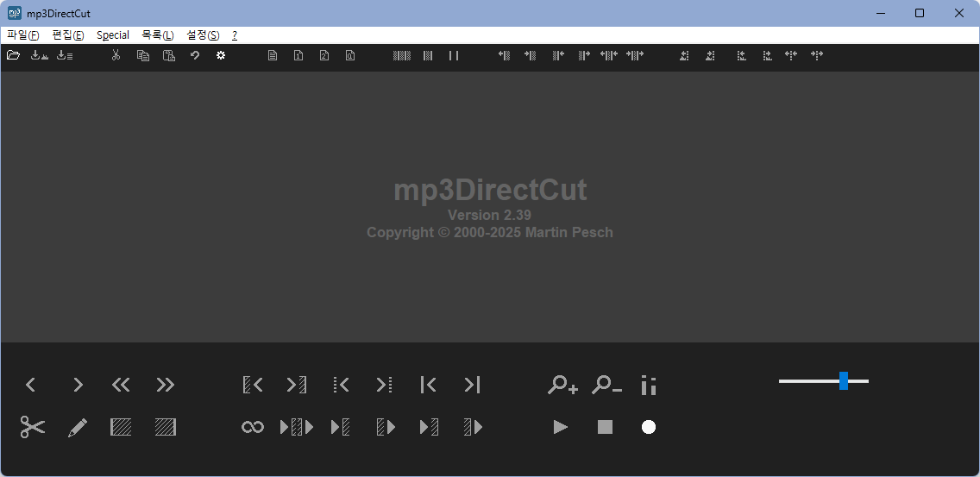
Task: Start recording with round Record button
Action: point(649,427)
